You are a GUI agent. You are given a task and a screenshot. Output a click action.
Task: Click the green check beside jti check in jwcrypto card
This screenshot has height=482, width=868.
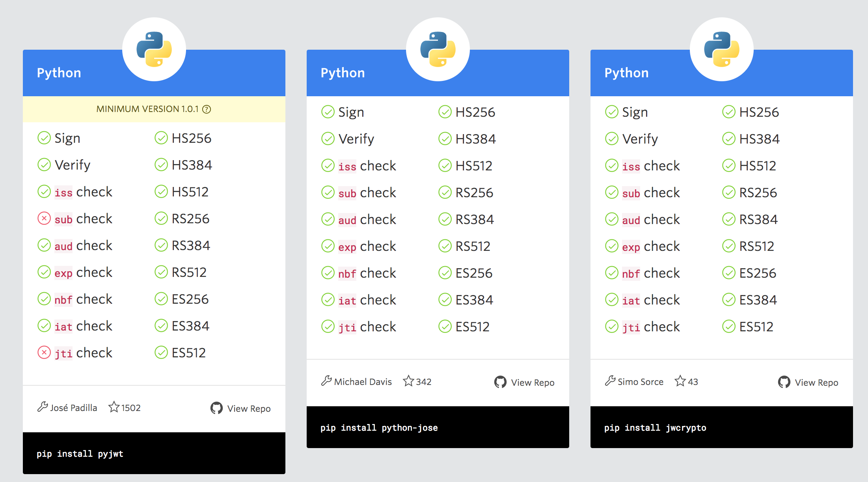612,326
